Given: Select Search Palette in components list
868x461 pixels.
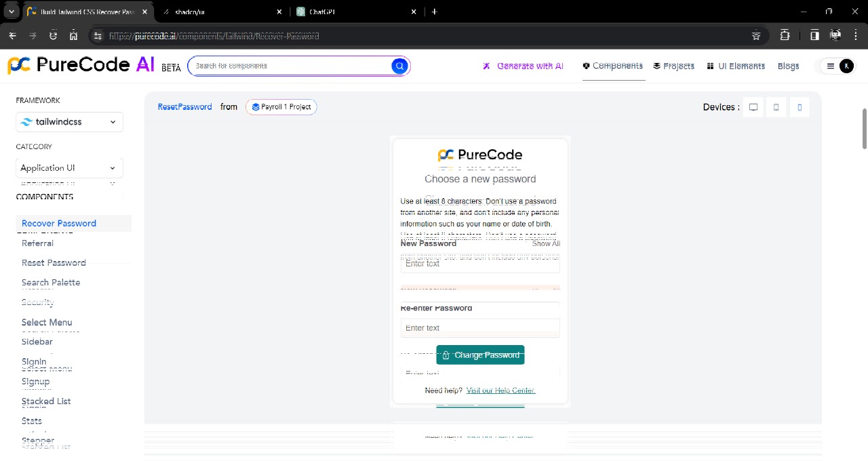Looking at the screenshot, I should tap(51, 283).
